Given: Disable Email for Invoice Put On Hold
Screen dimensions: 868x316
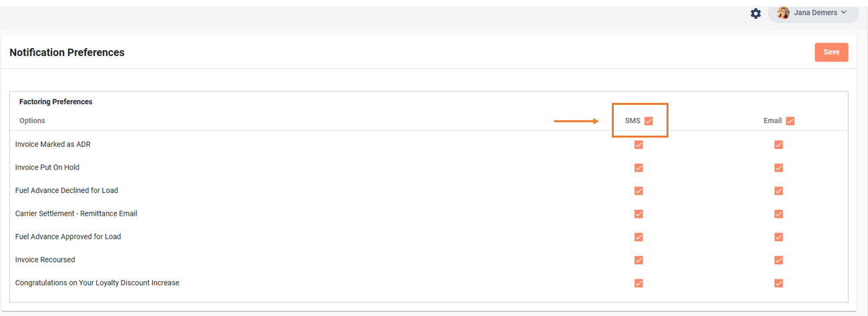Looking at the screenshot, I should pyautogui.click(x=778, y=168).
